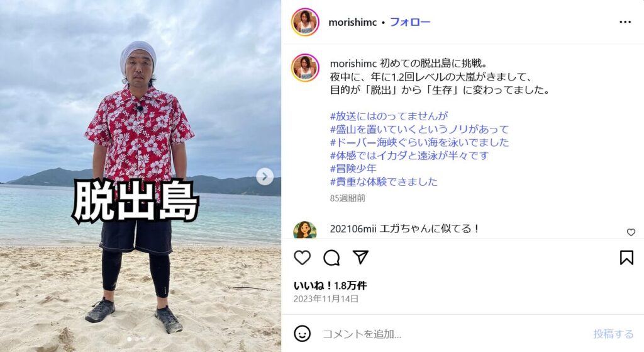644x352 pixels.
Task: Open comments via speech bubble icon
Action: point(331,258)
